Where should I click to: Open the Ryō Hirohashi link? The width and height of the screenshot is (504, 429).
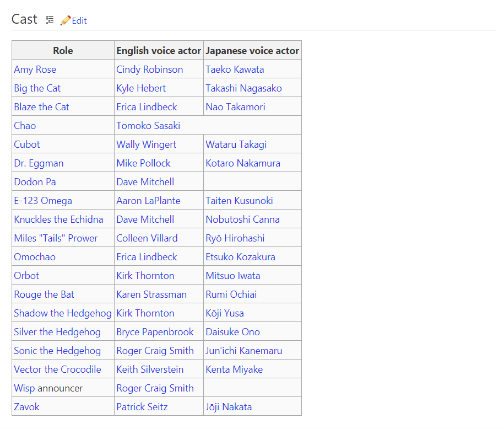pyautogui.click(x=235, y=238)
